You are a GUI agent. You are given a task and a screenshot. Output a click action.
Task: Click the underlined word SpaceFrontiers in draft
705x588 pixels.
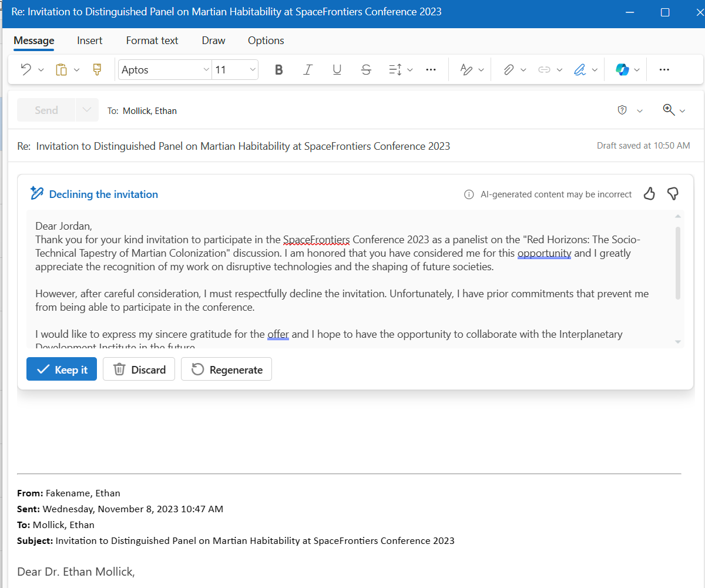point(316,239)
